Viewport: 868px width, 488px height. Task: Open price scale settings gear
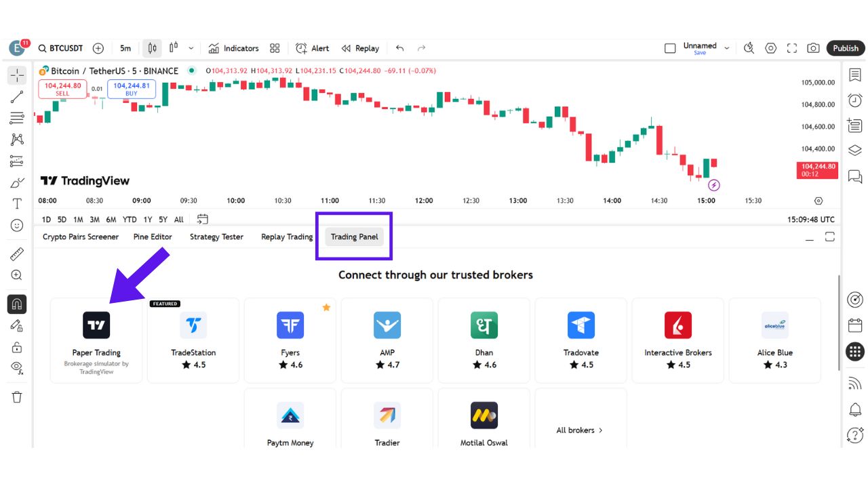[x=818, y=201]
